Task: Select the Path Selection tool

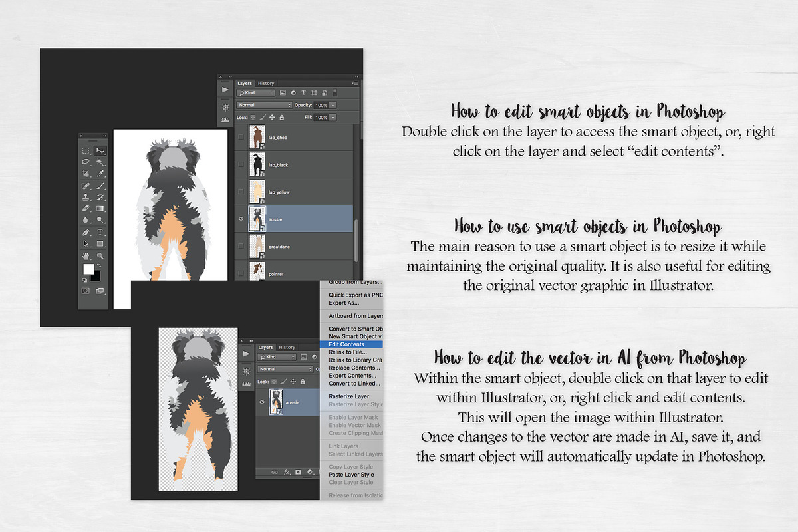Action: pyautogui.click(x=86, y=243)
